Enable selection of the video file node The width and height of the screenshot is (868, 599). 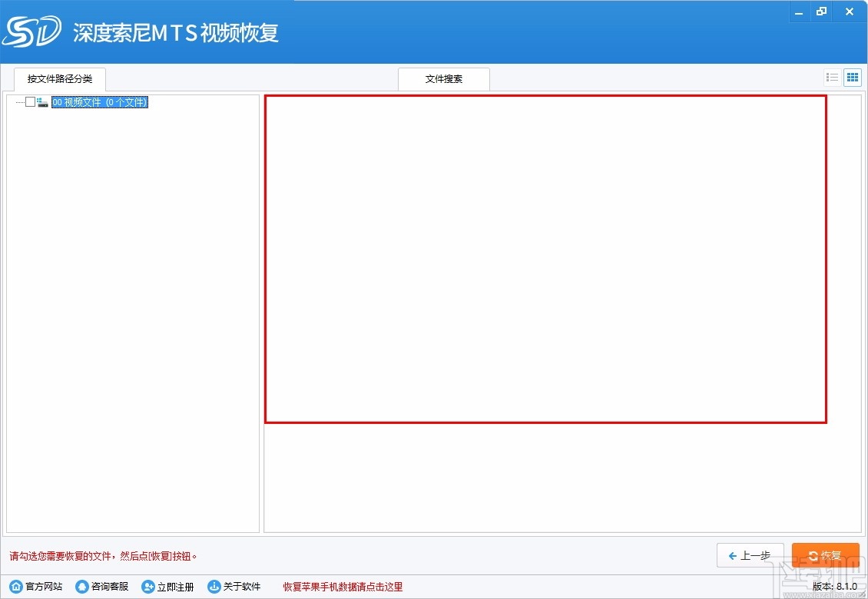pyautogui.click(x=31, y=101)
